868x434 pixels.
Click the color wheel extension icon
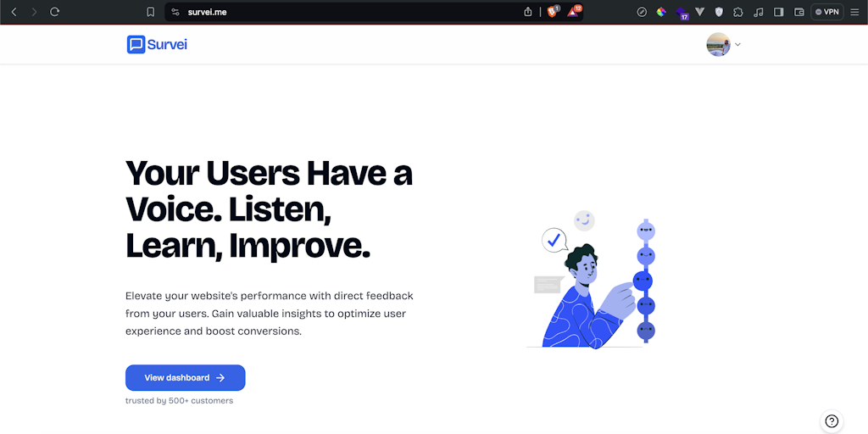tap(661, 12)
